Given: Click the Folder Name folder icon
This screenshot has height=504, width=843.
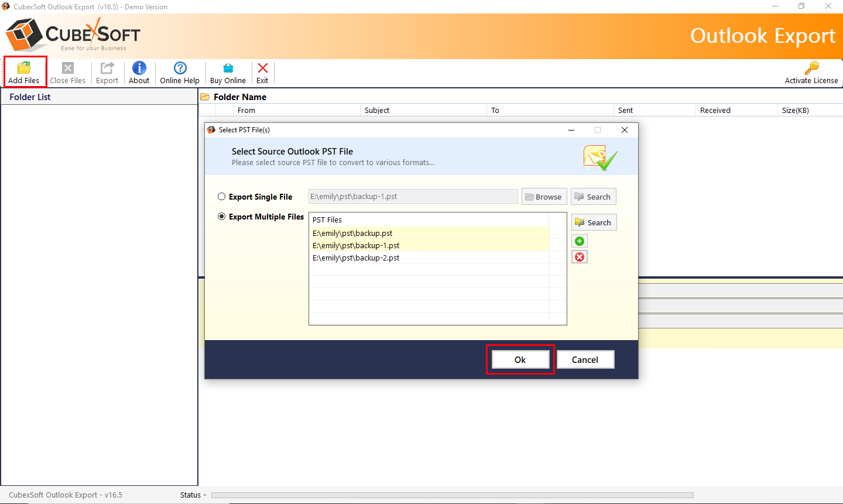Looking at the screenshot, I should [x=205, y=97].
